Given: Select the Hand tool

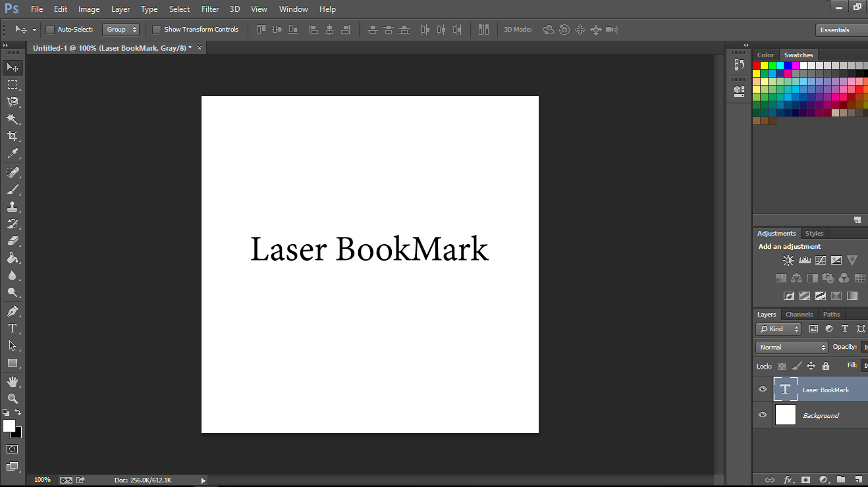Looking at the screenshot, I should 12,382.
